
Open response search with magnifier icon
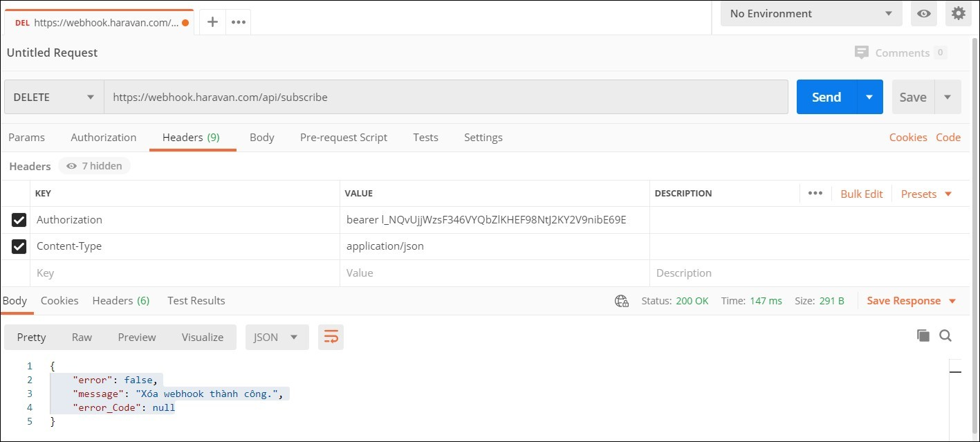click(945, 336)
